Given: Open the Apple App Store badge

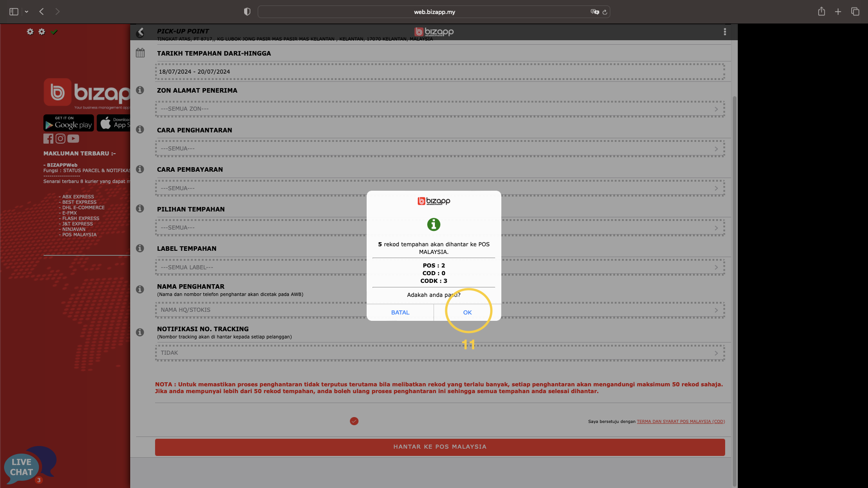Looking at the screenshot, I should pos(113,123).
